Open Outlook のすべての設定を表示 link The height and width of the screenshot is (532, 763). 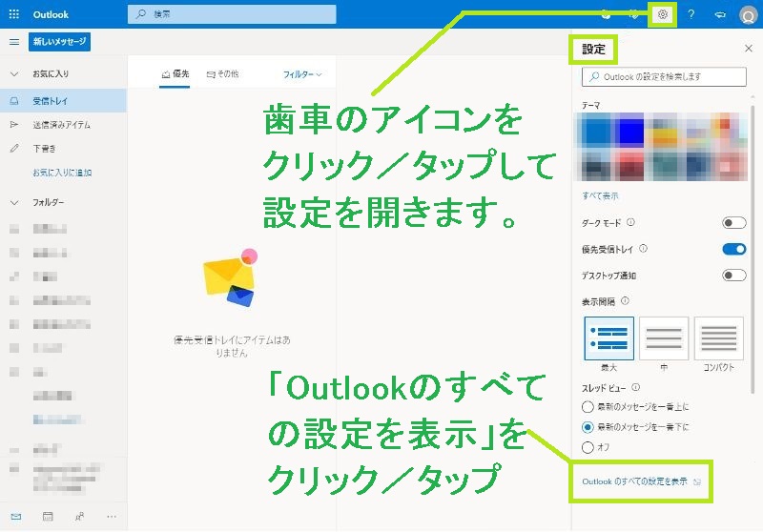(x=634, y=481)
